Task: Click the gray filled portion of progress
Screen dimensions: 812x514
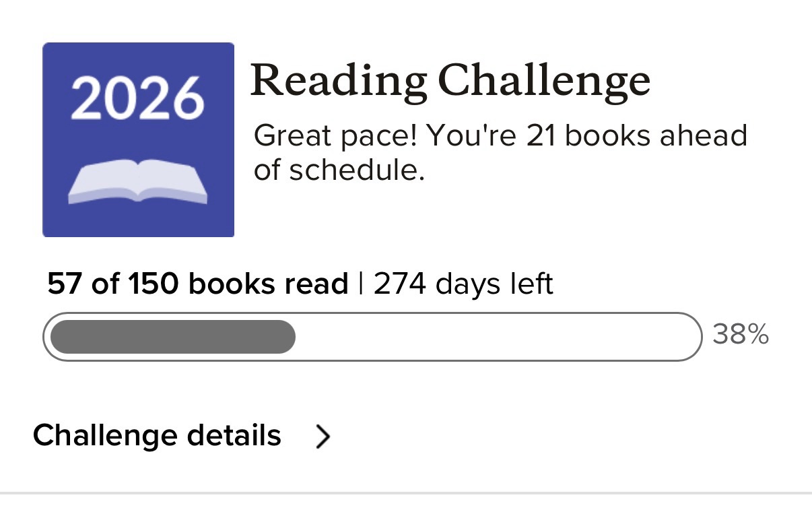Action: pos(172,337)
